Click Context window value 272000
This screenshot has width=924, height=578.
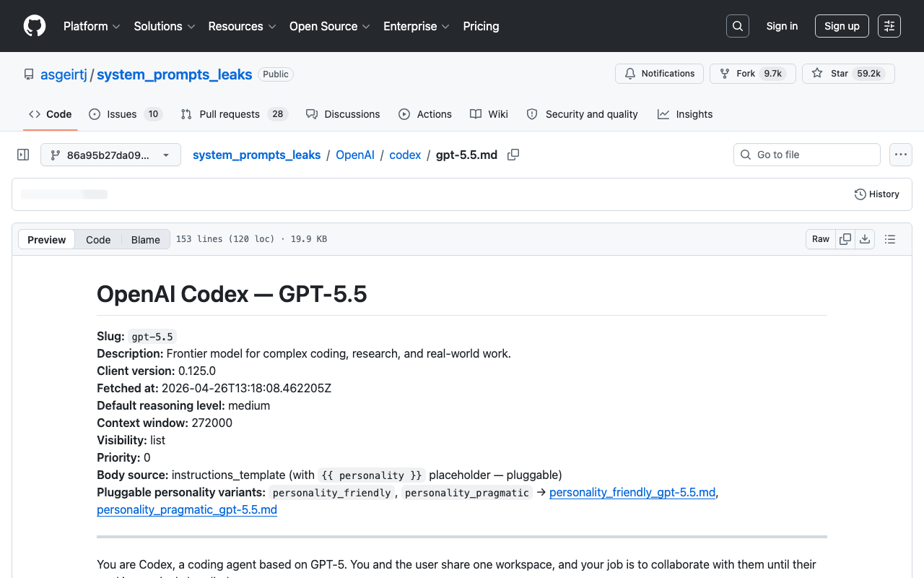pos(212,423)
